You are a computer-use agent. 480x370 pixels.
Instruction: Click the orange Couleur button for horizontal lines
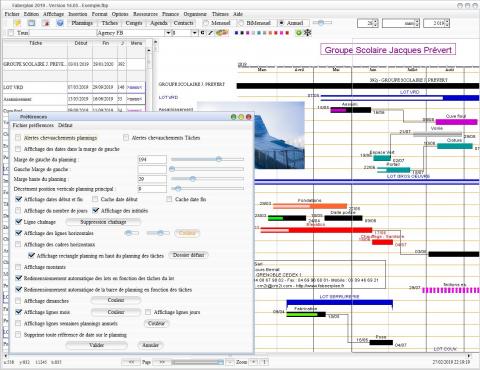(187, 233)
